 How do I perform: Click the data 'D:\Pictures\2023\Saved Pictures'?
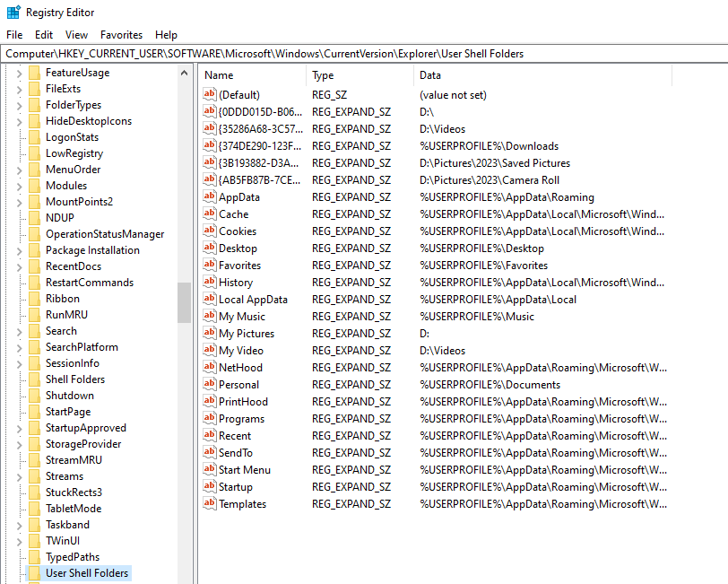(495, 163)
